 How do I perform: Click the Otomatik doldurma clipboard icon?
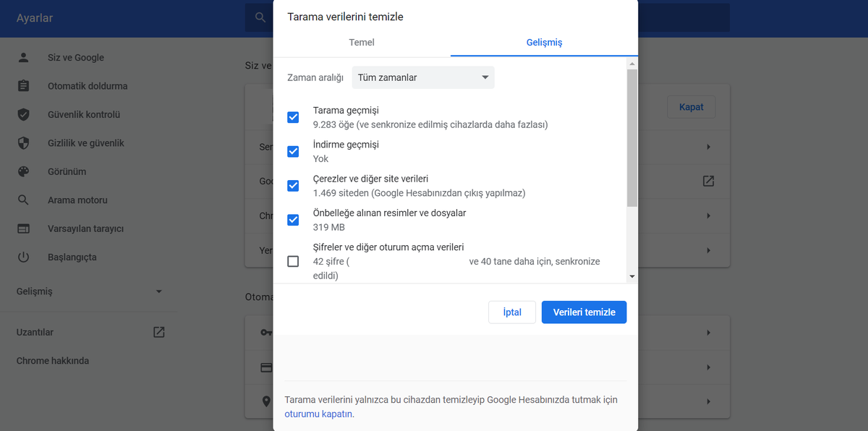[x=24, y=86]
